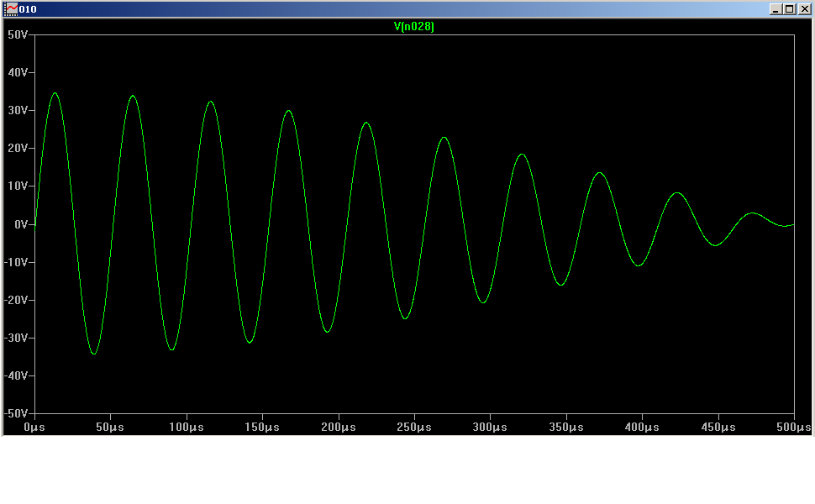Click the 0V label on vertical axis

click(20, 224)
